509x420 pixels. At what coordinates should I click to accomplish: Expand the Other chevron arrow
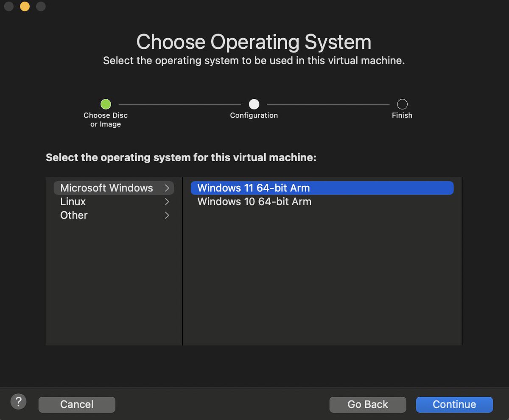coord(167,215)
